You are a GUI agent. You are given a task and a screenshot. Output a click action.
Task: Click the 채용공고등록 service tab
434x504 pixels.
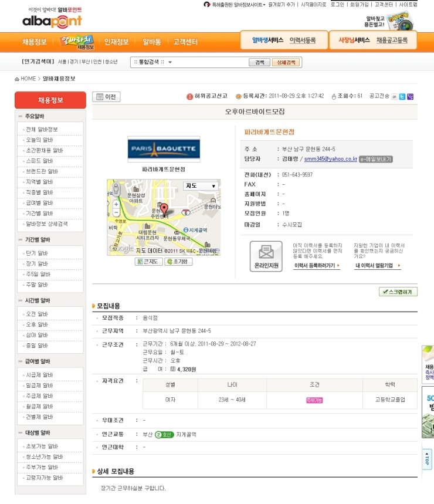coord(392,40)
